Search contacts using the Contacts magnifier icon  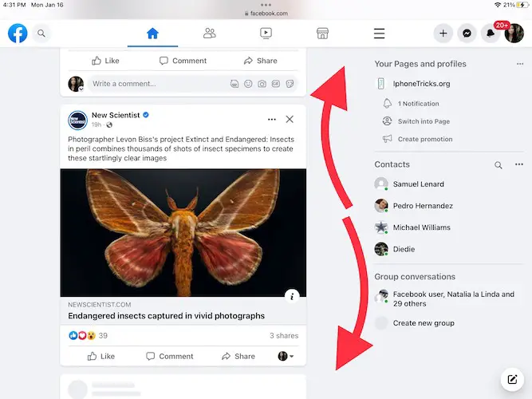tap(499, 165)
